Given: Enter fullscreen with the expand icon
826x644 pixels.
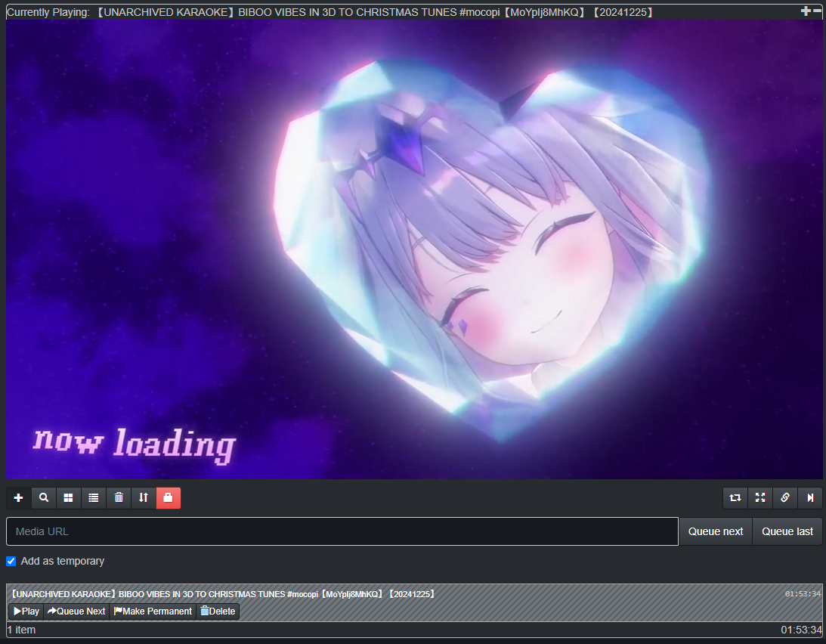Looking at the screenshot, I should pyautogui.click(x=760, y=498).
